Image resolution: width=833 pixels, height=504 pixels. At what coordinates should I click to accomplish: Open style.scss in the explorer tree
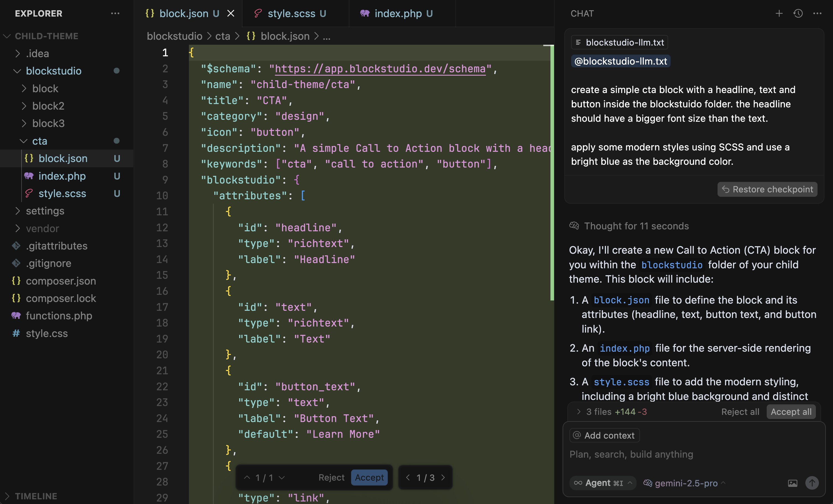pyautogui.click(x=67, y=193)
